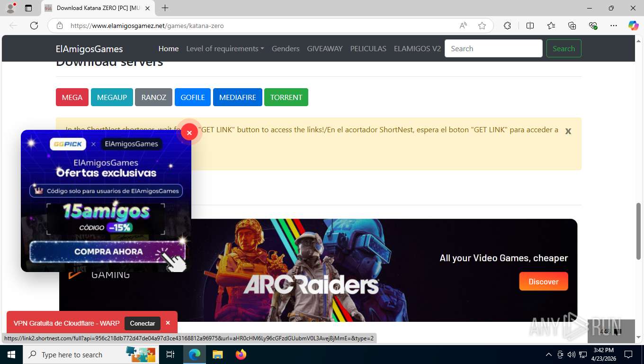Select the GOFILE download server
Image resolution: width=644 pixels, height=364 pixels.
tap(193, 97)
